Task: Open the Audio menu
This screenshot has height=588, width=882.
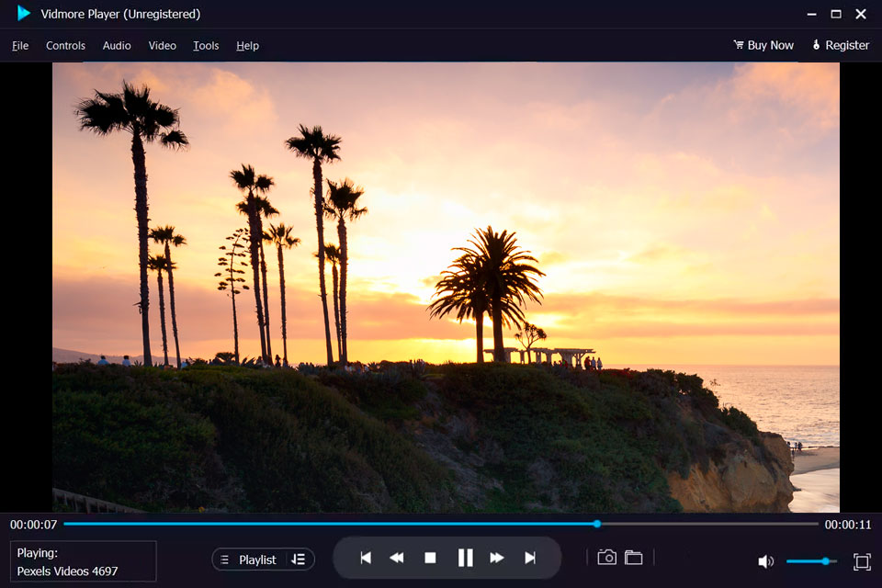Action: tap(117, 46)
